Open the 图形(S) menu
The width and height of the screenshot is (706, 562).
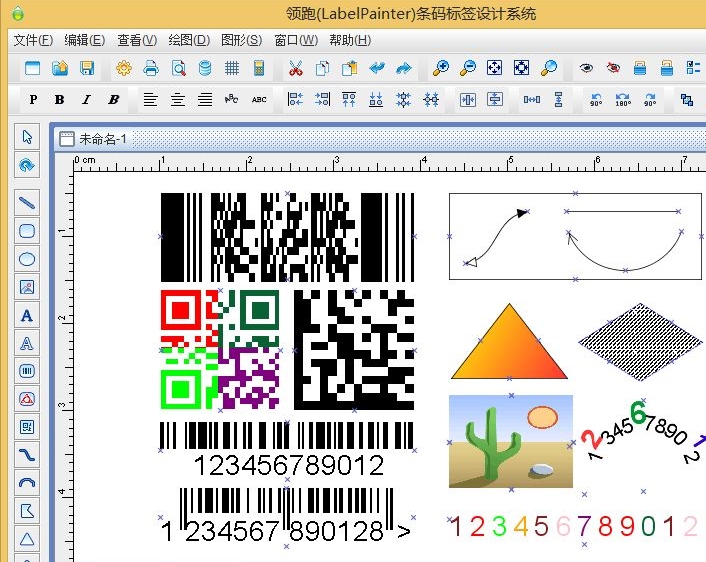click(x=241, y=40)
